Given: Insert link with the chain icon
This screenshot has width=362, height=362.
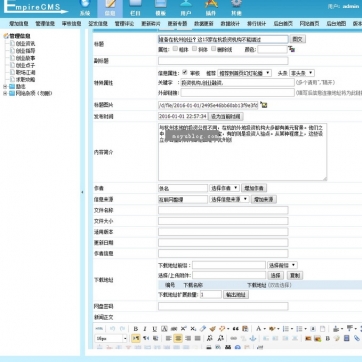Looking at the screenshot, I should [233, 338].
